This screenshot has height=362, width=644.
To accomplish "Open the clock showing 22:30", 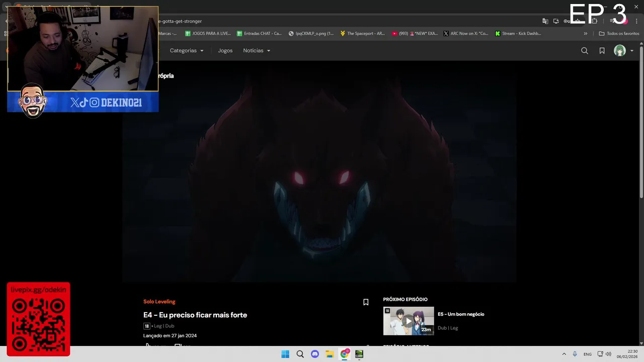I will coord(627,354).
